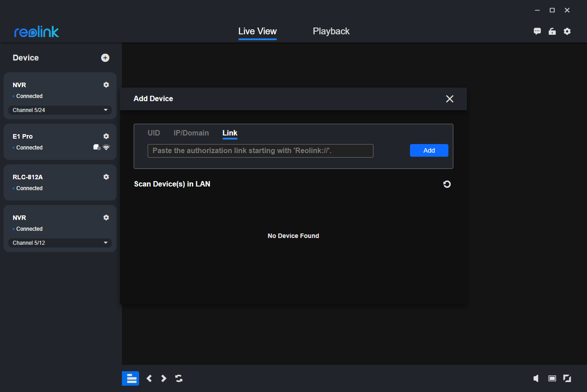Open application settings gear in top bar
The image size is (587, 392).
coord(567,32)
